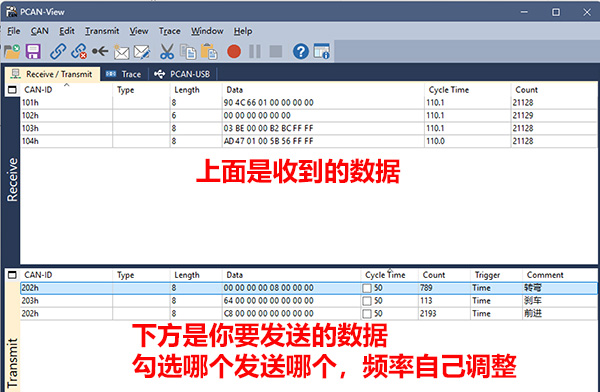Connect to CAN hardware via link icon
This screenshot has width=600, height=392.
[x=58, y=51]
